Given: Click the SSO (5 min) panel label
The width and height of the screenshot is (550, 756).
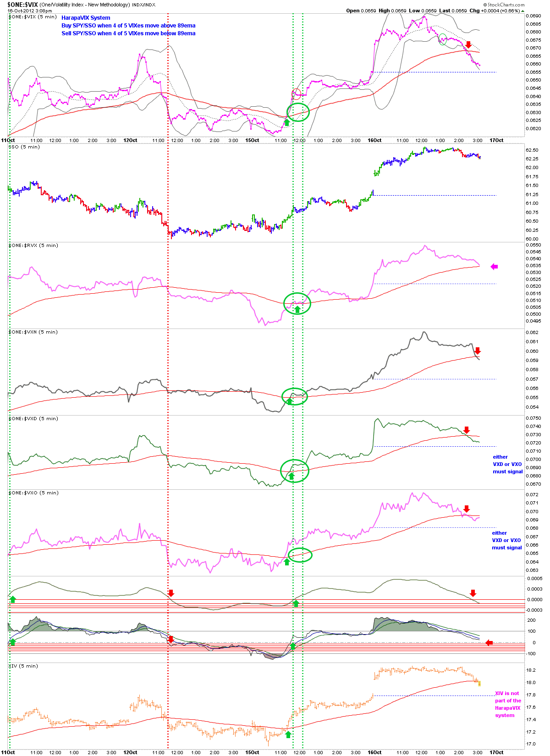Looking at the screenshot, I should tap(24, 147).
